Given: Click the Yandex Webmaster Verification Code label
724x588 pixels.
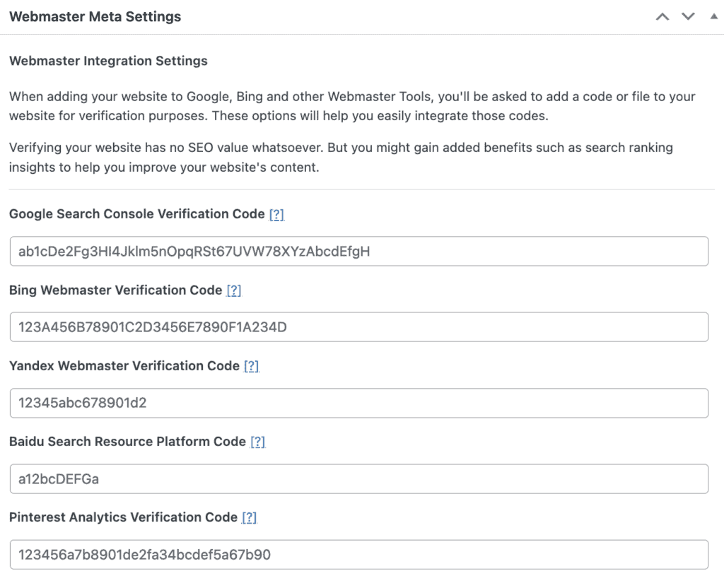Looking at the screenshot, I should click(x=124, y=365).
